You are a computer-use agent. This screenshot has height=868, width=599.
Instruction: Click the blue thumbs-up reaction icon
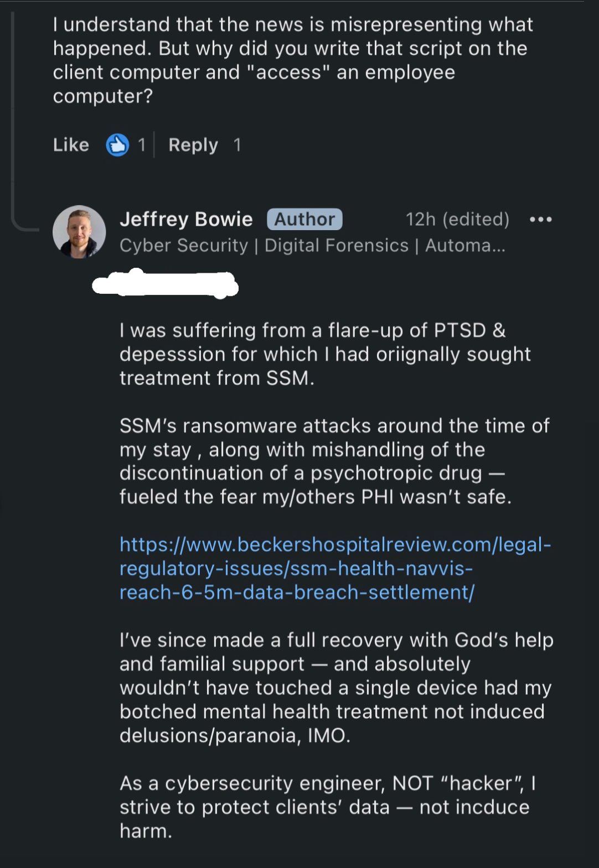117,145
